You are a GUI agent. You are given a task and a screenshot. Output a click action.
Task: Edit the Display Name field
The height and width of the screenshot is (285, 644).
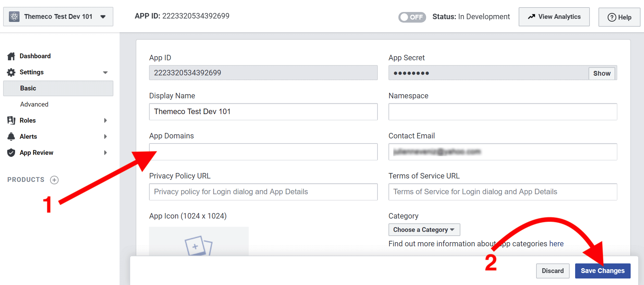[x=263, y=112]
